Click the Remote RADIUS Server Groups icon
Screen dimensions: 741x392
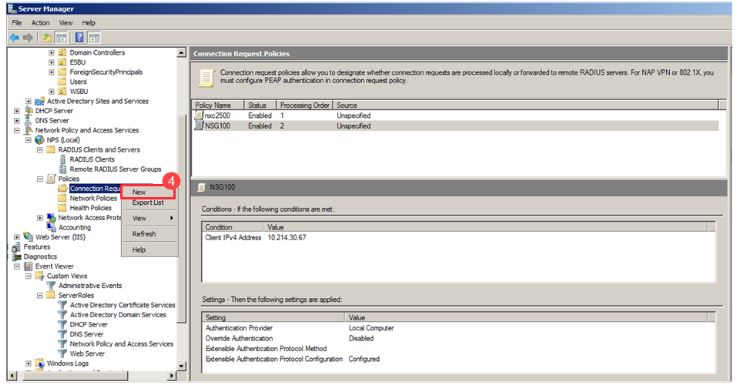(62, 169)
